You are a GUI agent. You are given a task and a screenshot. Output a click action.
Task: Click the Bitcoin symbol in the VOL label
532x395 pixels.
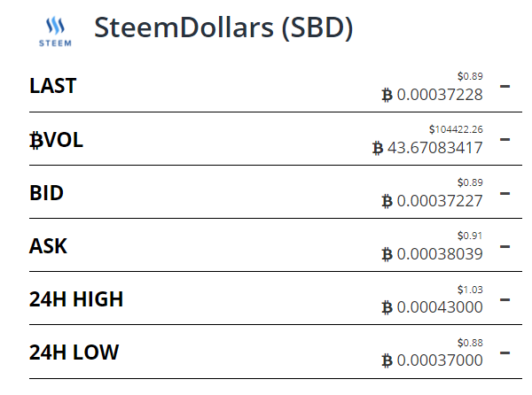[x=36, y=140]
